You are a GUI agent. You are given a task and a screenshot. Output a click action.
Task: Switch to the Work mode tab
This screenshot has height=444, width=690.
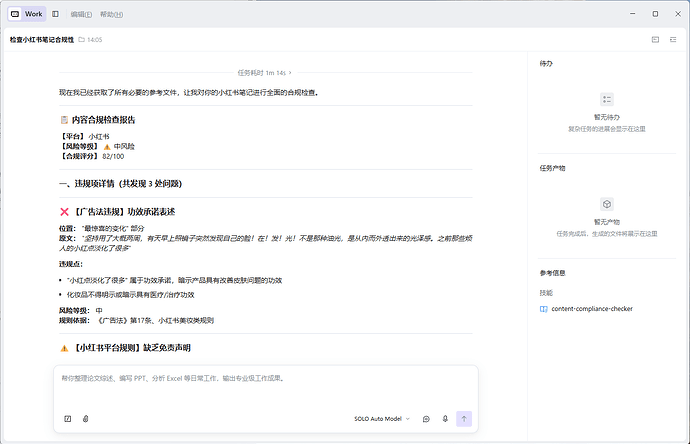27,14
